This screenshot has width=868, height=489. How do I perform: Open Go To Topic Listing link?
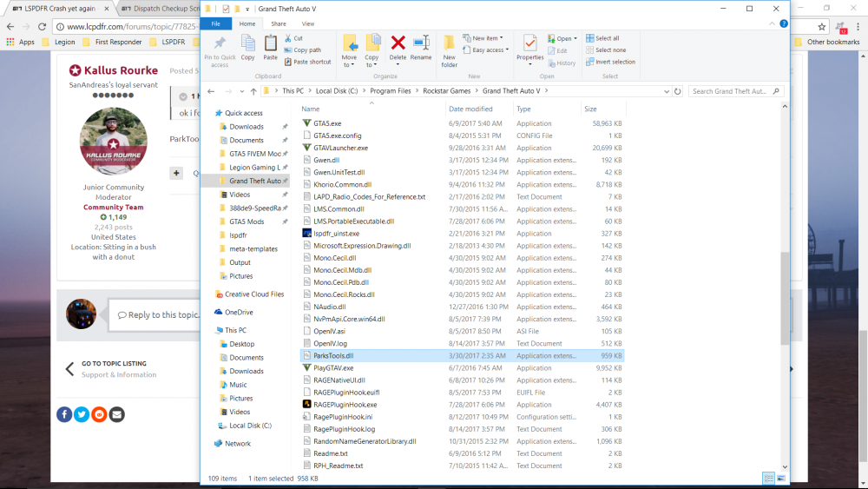click(114, 364)
